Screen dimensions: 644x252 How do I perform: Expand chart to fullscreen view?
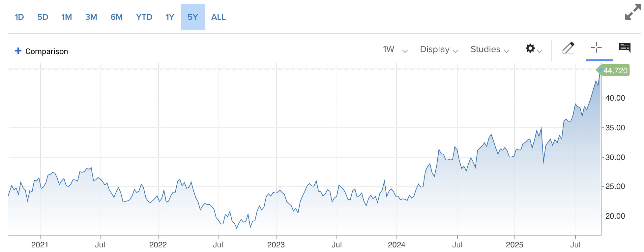[x=633, y=12]
